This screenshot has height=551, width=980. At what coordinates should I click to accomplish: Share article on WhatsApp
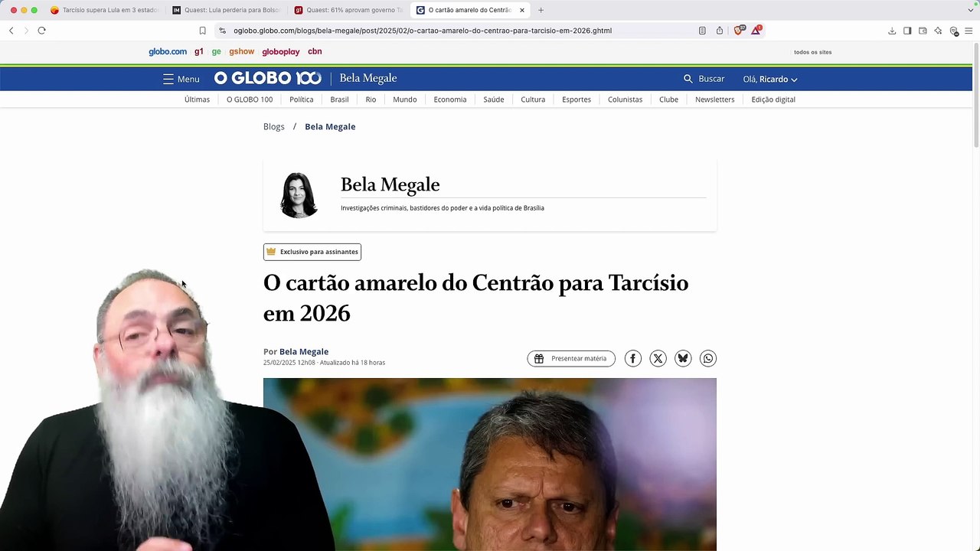point(708,358)
